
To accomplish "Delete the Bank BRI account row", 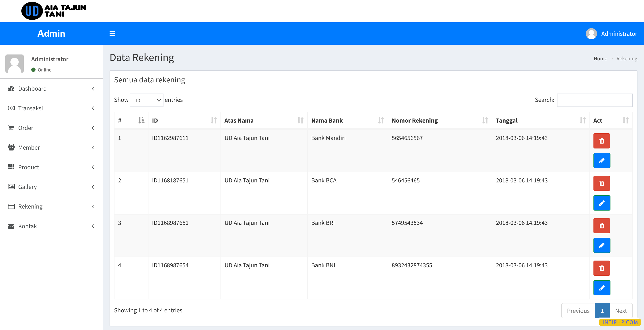I will coord(602,226).
